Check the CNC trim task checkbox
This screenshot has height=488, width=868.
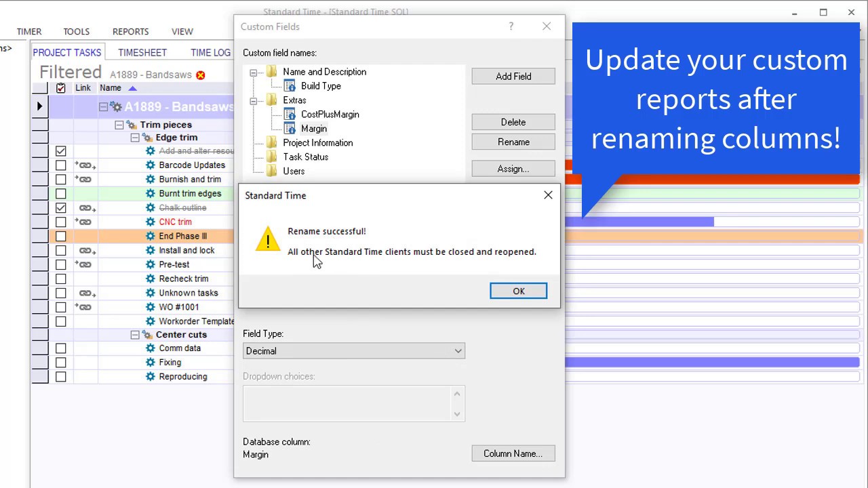61,222
